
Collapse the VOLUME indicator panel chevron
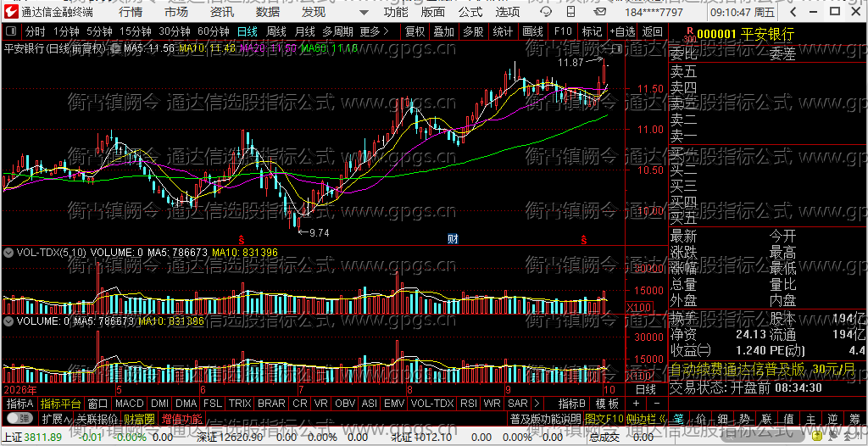(8, 321)
